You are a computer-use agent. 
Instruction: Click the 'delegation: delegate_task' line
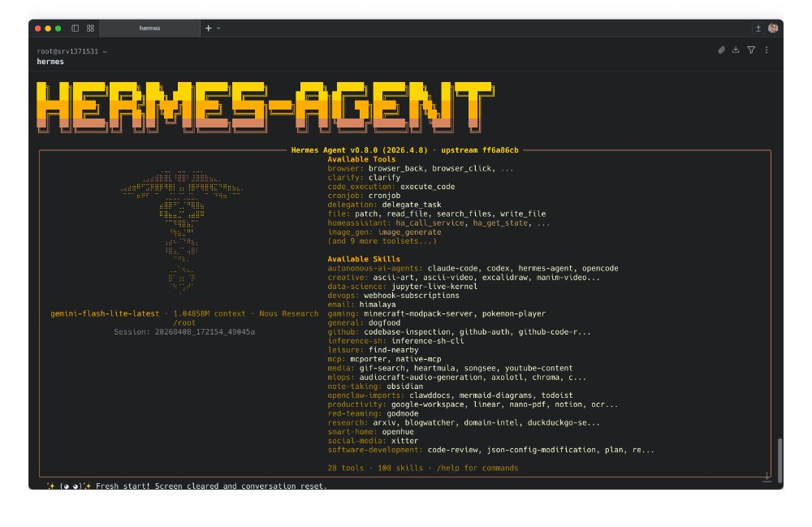tap(384, 205)
